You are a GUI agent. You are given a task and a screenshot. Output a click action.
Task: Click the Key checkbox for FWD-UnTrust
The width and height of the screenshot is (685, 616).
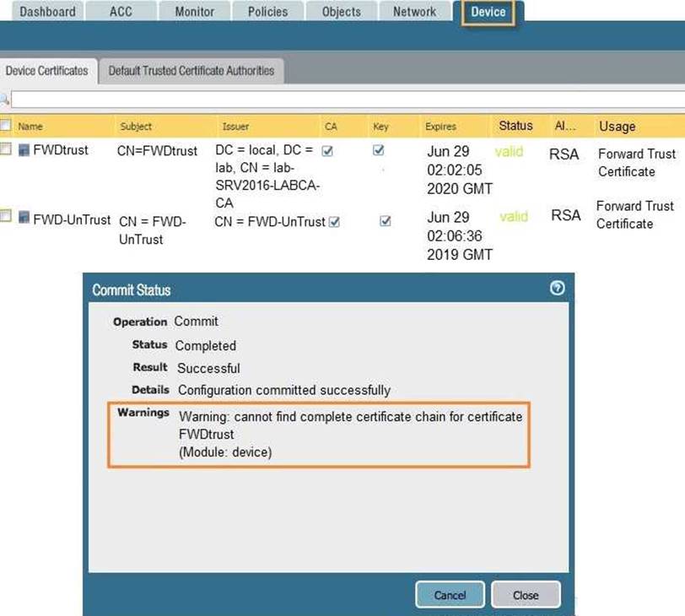coord(386,221)
